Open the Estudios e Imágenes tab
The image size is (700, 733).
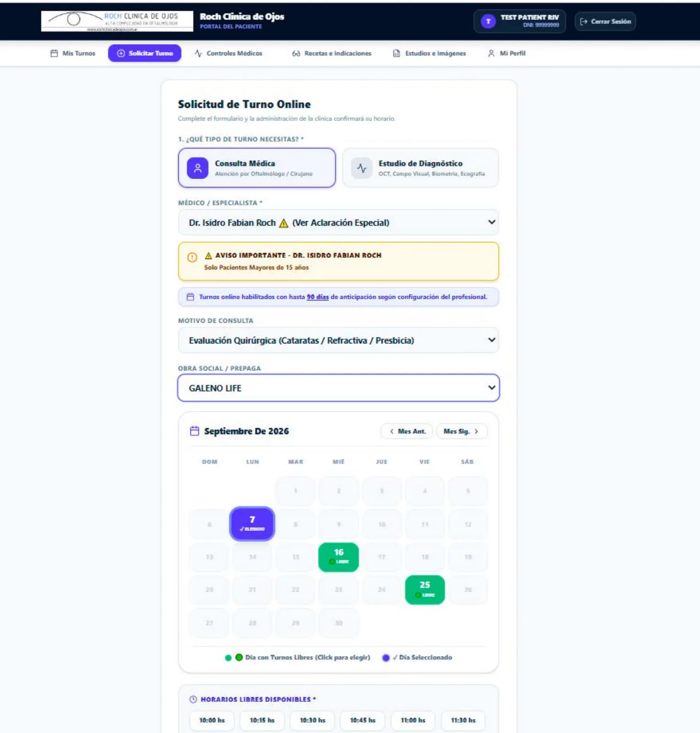(430, 53)
